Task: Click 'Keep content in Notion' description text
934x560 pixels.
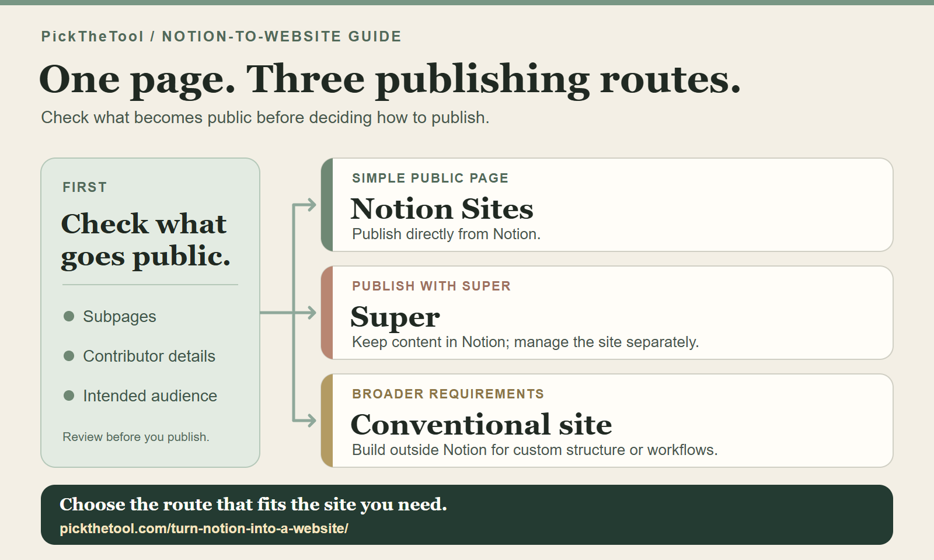Action: 525,342
